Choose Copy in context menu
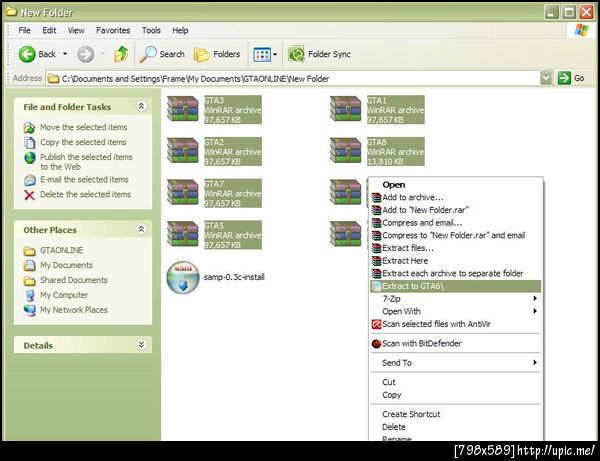The height and width of the screenshot is (461, 600). click(456, 395)
